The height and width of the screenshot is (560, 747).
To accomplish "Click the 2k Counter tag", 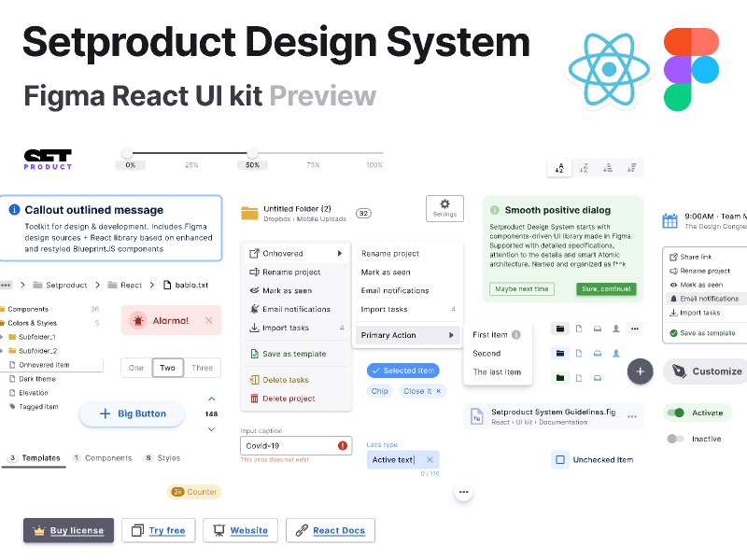I will click(194, 492).
